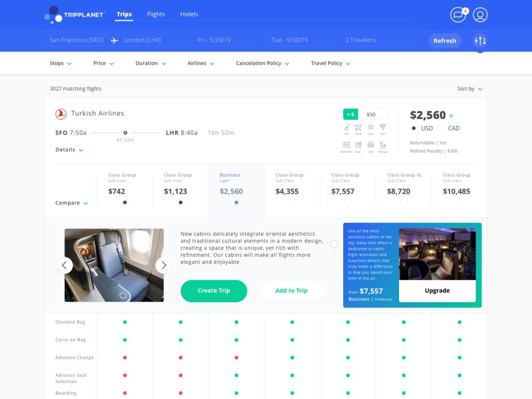Select the $8,720 Class Group XL radio button
The width and height of the screenshot is (532, 399).
404,203
